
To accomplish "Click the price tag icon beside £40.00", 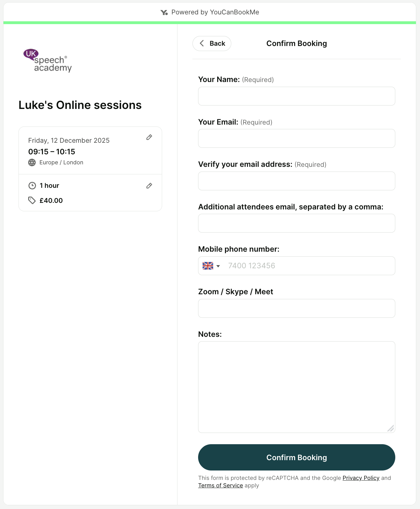I will point(32,200).
